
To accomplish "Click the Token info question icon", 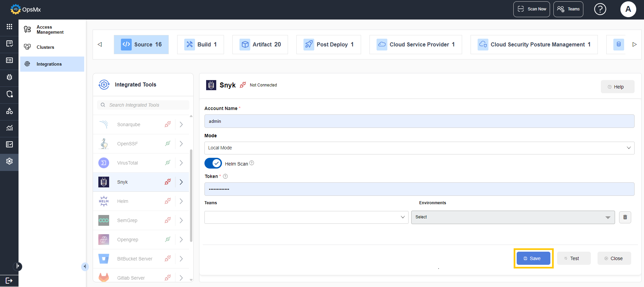I will coord(225,176).
